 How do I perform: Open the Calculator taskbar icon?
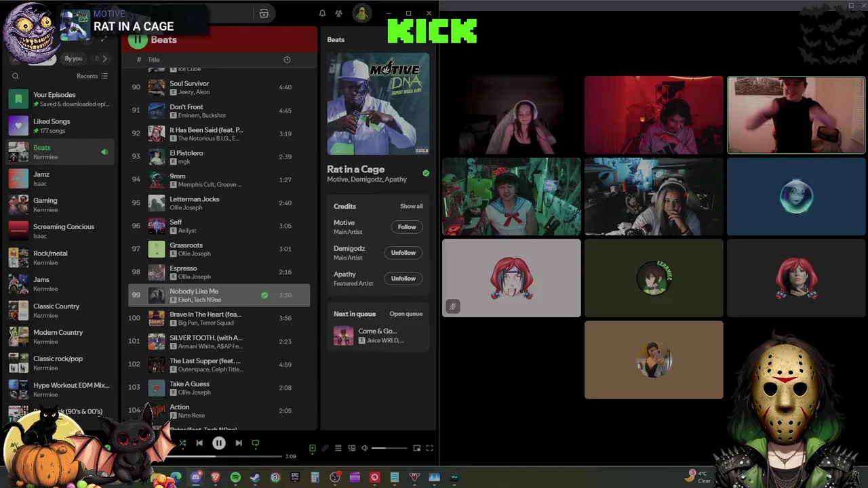pyautogui.click(x=315, y=477)
